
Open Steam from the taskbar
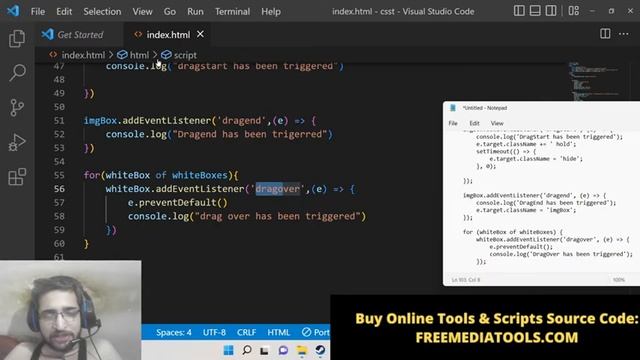[x=320, y=350]
